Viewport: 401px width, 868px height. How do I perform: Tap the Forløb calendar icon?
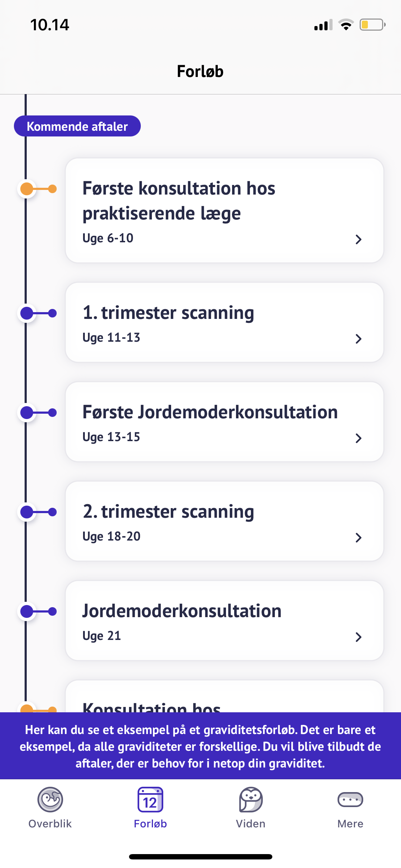tap(150, 800)
